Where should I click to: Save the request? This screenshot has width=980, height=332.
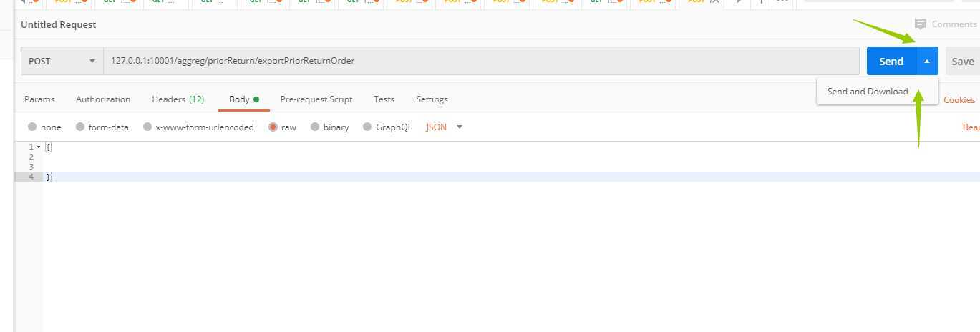pyautogui.click(x=962, y=62)
